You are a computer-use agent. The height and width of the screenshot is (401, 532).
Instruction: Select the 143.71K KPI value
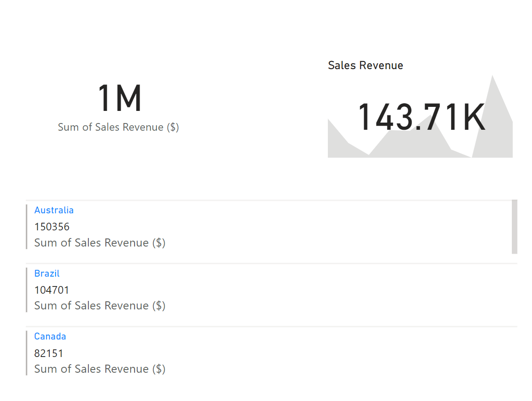(x=421, y=118)
